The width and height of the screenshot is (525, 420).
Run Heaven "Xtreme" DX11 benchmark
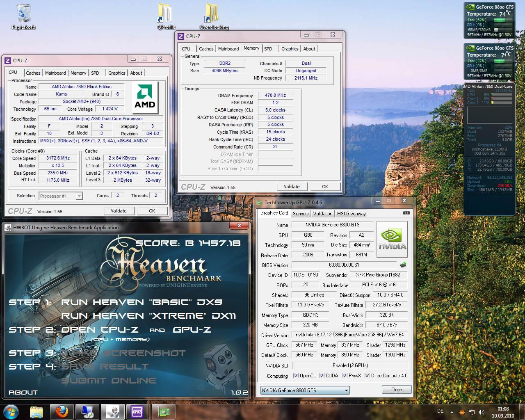148,316
